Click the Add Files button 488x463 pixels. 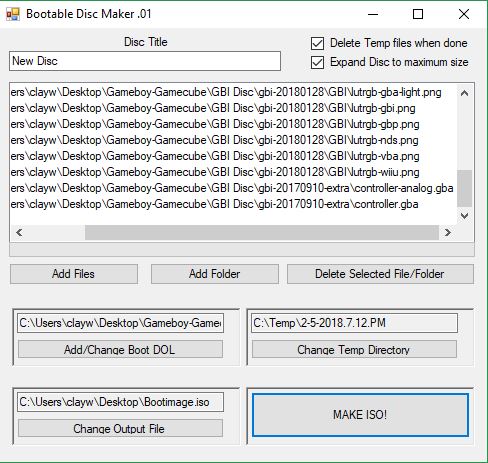(74, 274)
